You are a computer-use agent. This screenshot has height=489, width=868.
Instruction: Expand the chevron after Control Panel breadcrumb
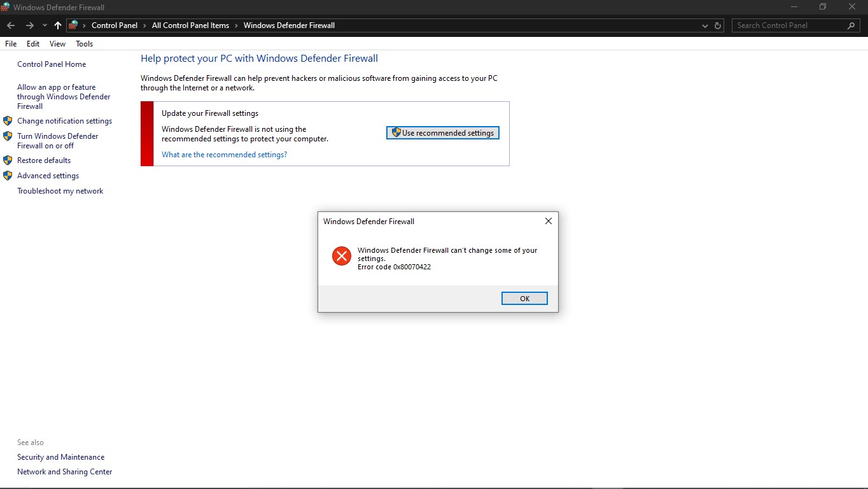coord(144,25)
